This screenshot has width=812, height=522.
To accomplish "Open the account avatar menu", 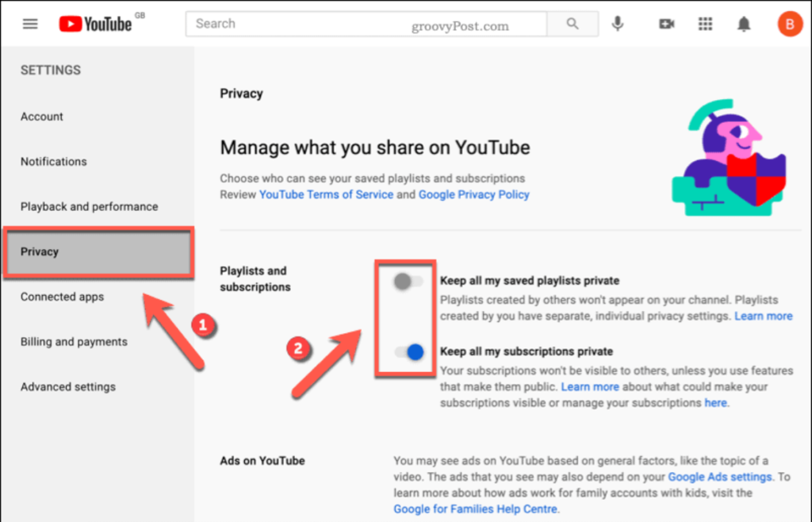I will coord(790,24).
